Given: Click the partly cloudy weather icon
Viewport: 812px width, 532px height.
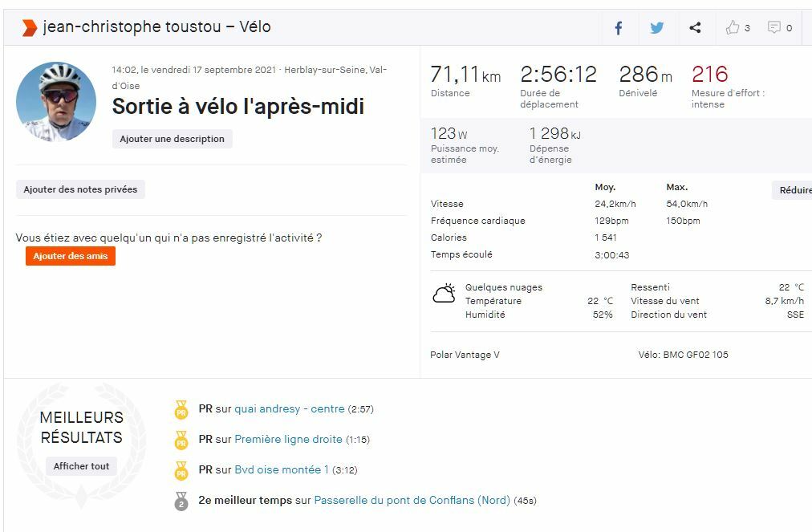Looking at the screenshot, I should [444, 294].
